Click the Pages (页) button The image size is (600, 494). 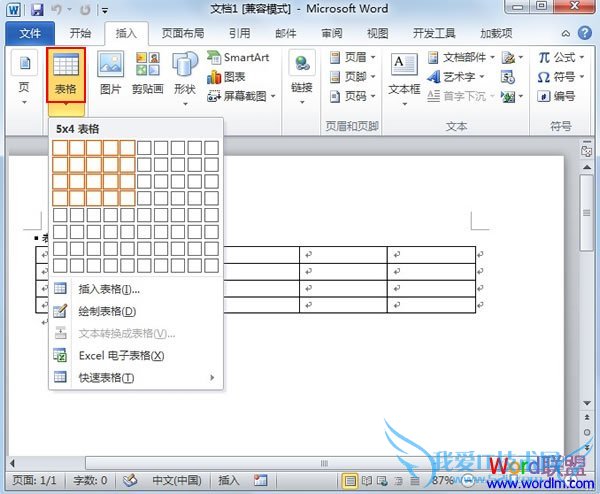tap(24, 77)
